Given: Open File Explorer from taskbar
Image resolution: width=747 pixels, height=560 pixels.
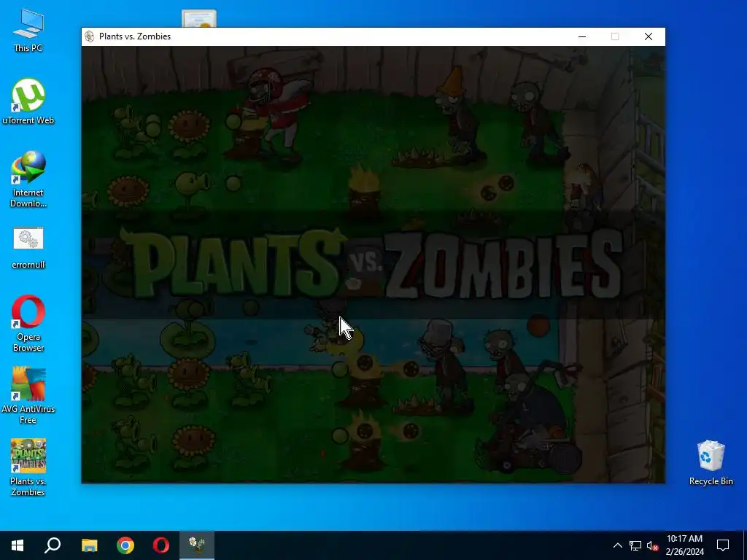Looking at the screenshot, I should (x=89, y=545).
